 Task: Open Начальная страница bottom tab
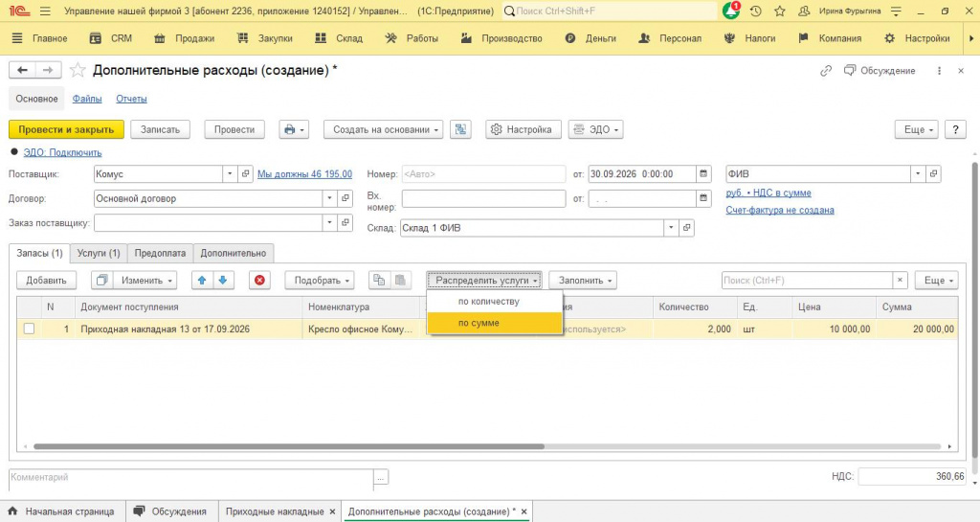[x=62, y=511]
